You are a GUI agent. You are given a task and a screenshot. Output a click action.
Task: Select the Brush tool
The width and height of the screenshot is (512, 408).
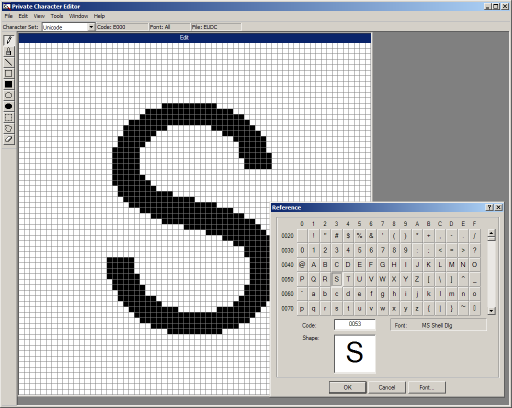click(9, 51)
